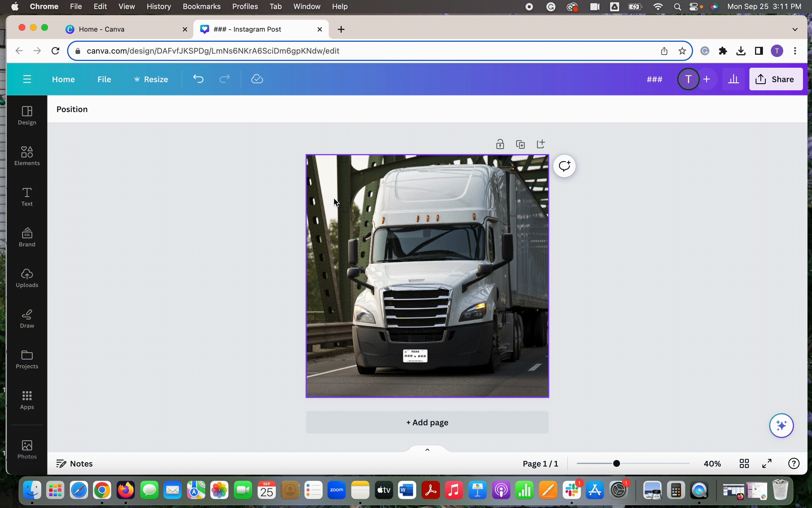Select the ### - Instagram Post tab
The width and height of the screenshot is (812, 508).
point(261,29)
